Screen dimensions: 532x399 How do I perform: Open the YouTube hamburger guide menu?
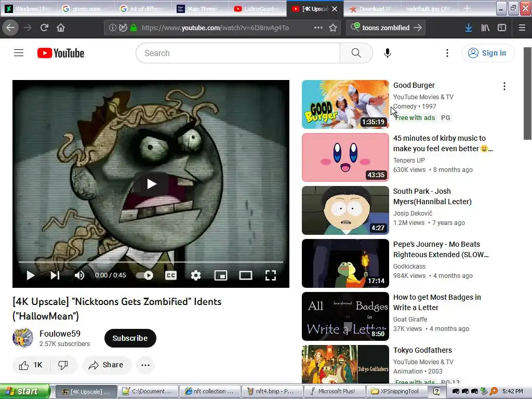(x=19, y=53)
